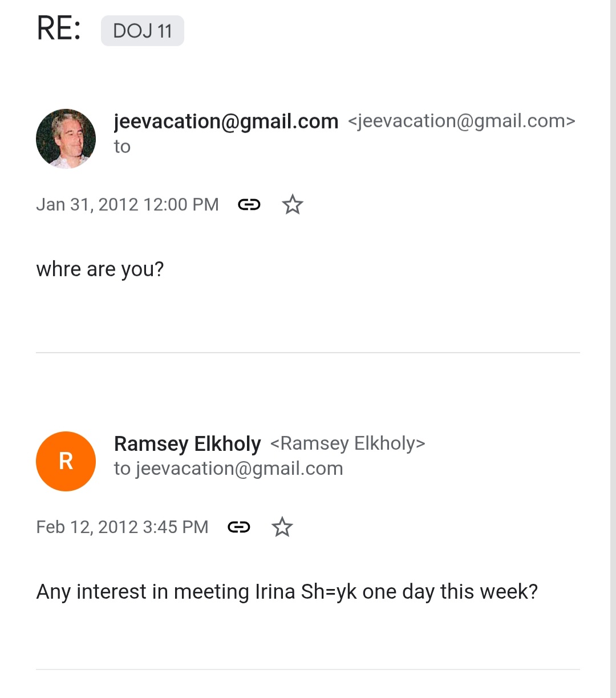
Task: Star the Feb 12, 2012 message
Action: tap(282, 527)
